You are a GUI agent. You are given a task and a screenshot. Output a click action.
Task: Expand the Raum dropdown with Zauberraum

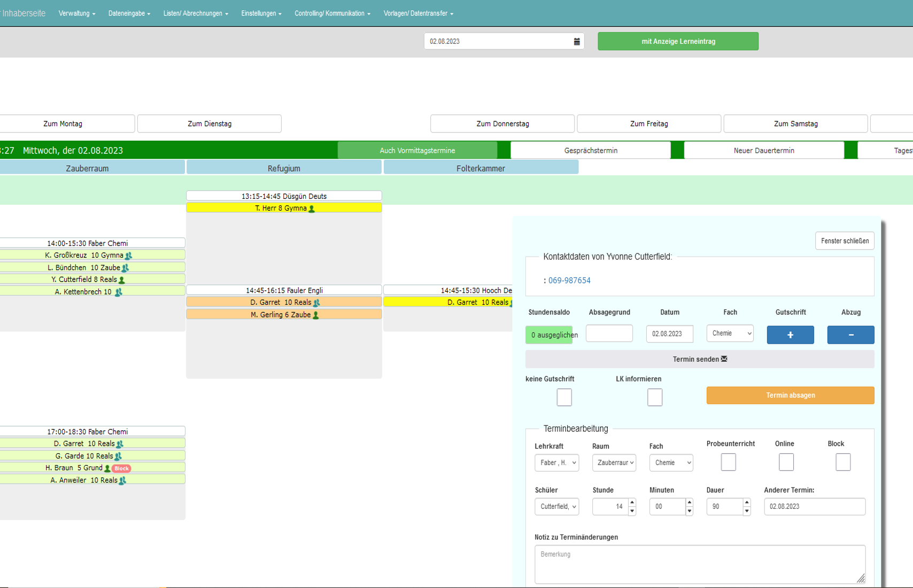[x=614, y=462]
